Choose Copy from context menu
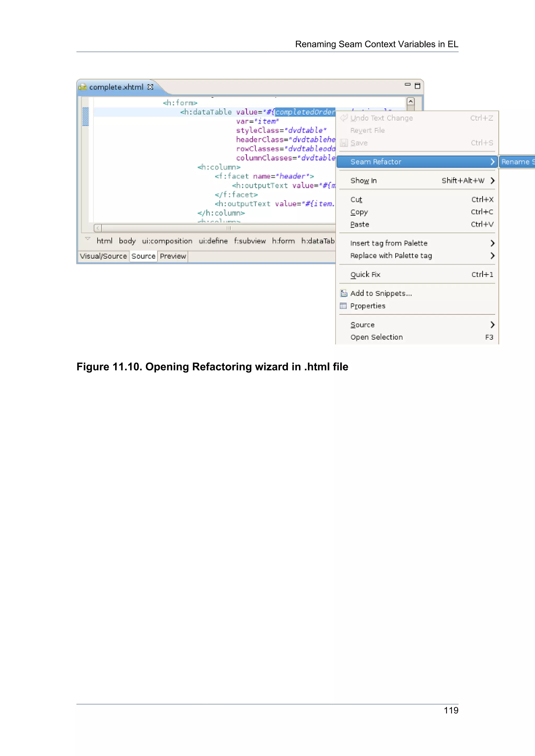 [x=417, y=212]
